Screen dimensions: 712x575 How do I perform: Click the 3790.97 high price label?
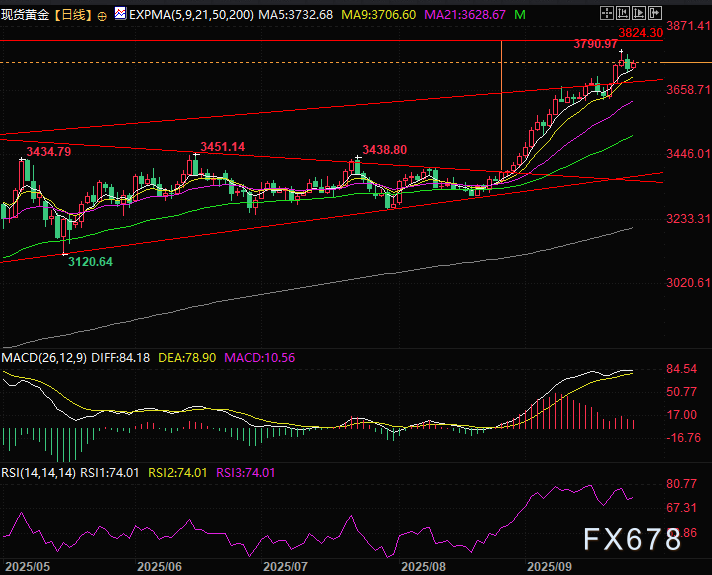pos(595,44)
